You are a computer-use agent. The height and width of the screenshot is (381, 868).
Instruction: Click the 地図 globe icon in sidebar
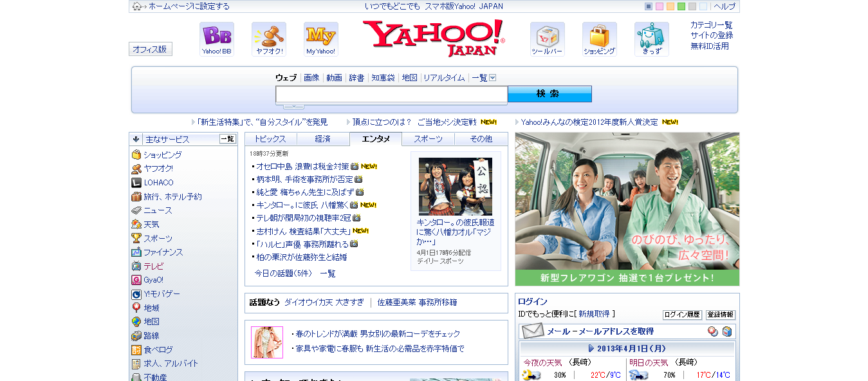[x=136, y=321]
